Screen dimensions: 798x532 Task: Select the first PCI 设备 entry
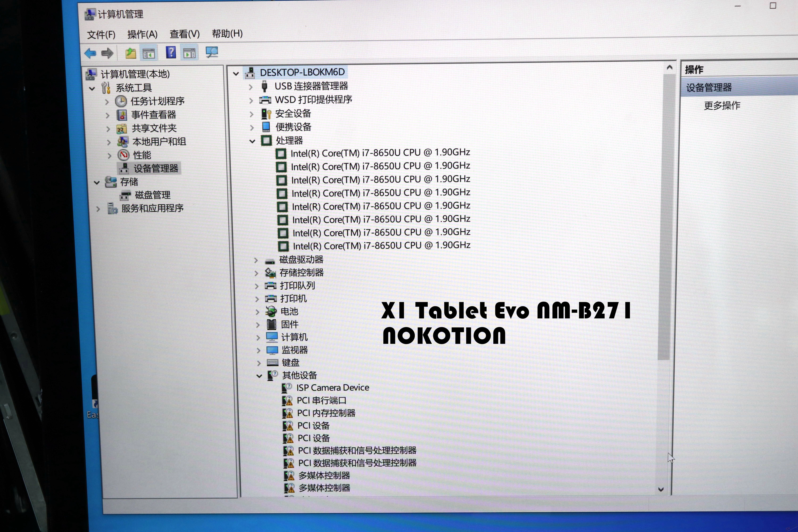tap(313, 426)
